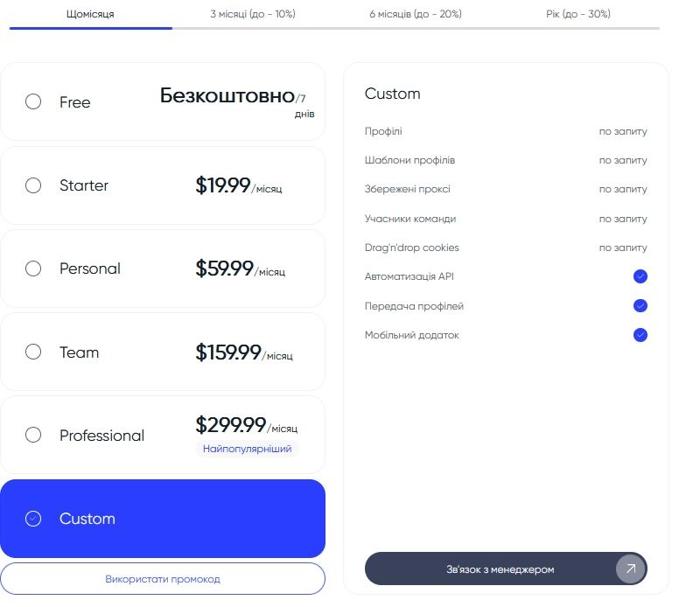Switch to the Щомісяця billing tab
This screenshot has height=607, width=700.
pos(90,14)
